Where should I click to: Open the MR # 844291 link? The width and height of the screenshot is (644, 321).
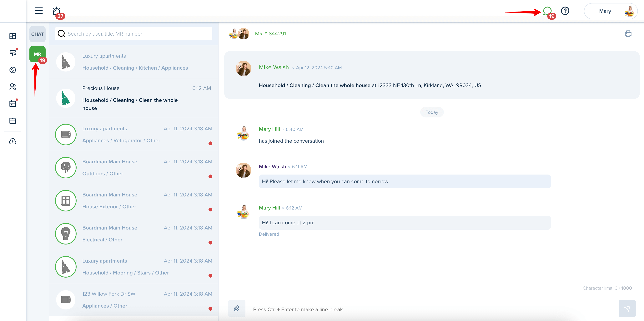pyautogui.click(x=270, y=34)
